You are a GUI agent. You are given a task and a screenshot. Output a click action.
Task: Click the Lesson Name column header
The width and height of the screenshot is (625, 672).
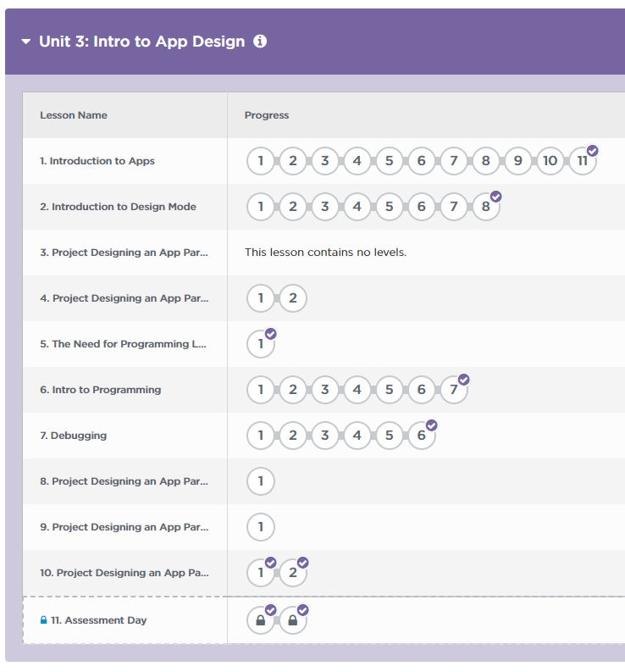coord(74,115)
